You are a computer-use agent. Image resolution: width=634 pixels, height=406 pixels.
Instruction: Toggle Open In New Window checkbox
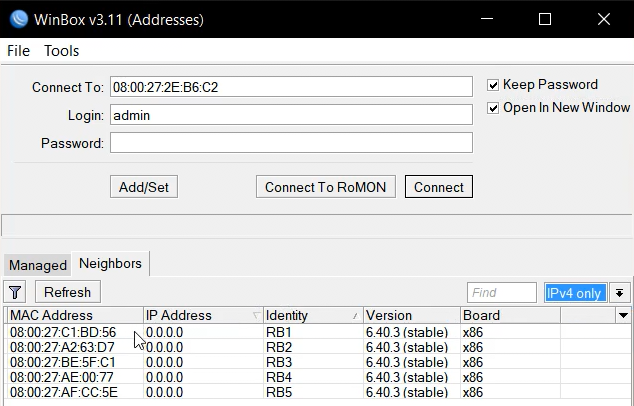pyautogui.click(x=493, y=108)
